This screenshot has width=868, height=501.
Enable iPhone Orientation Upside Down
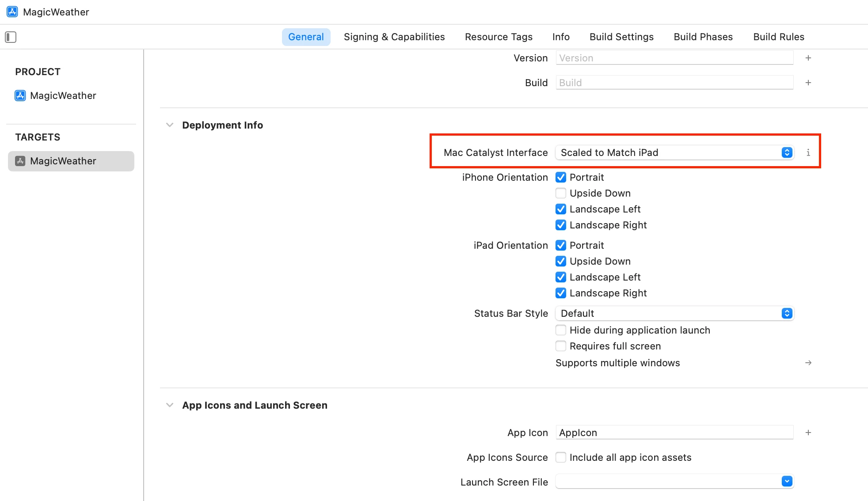[x=561, y=193]
